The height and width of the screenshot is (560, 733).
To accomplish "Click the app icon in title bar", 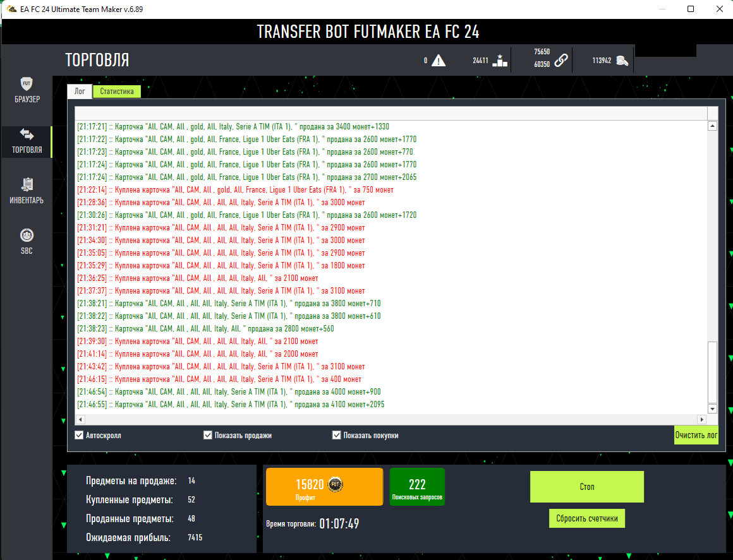I will pyautogui.click(x=11, y=9).
